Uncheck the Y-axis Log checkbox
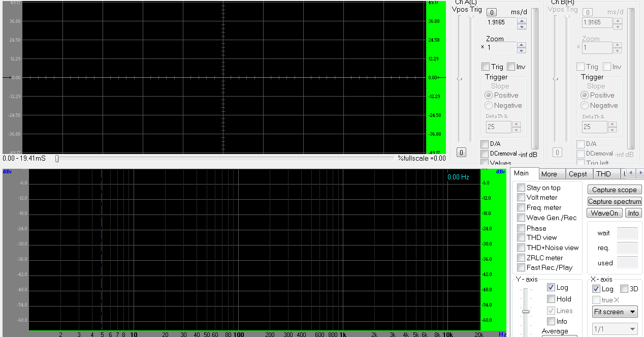Viewport: 644px width, 337px height. (551, 287)
